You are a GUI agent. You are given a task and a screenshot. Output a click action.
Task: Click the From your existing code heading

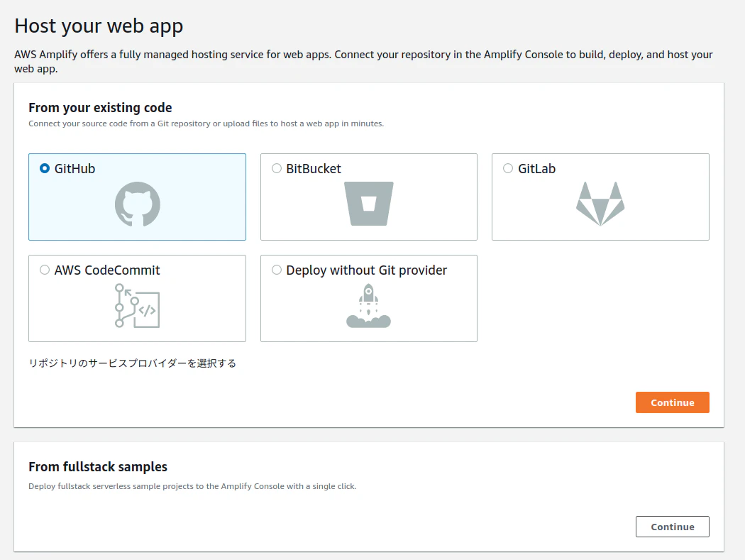click(x=100, y=108)
